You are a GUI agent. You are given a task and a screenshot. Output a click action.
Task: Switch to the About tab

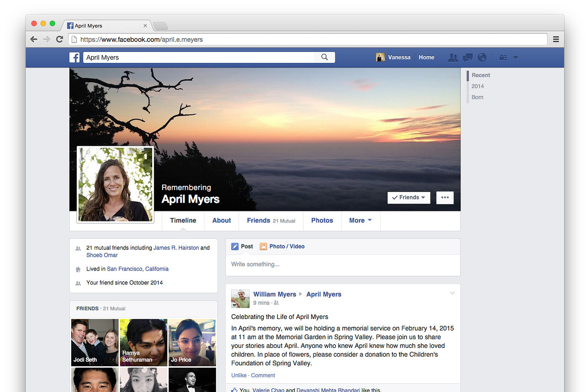(x=221, y=221)
